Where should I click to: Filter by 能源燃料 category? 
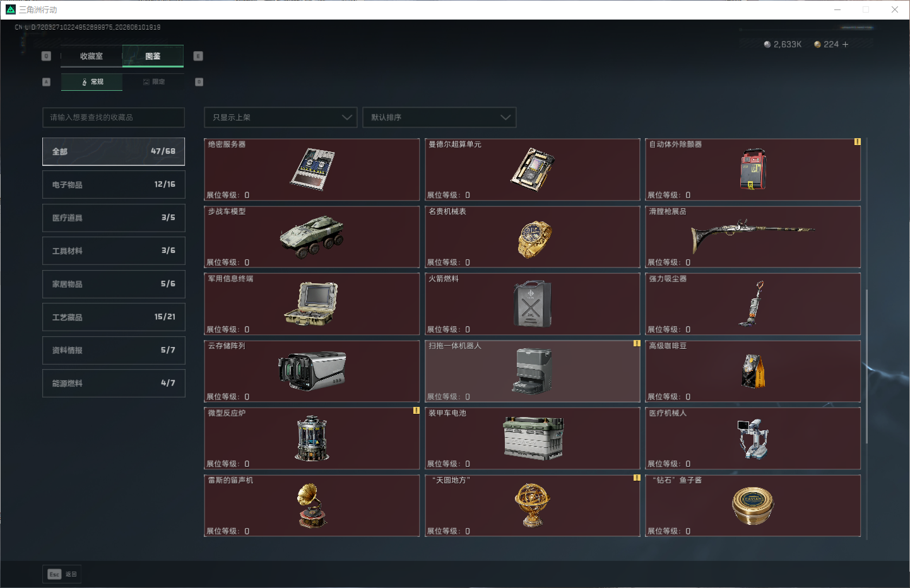click(114, 383)
